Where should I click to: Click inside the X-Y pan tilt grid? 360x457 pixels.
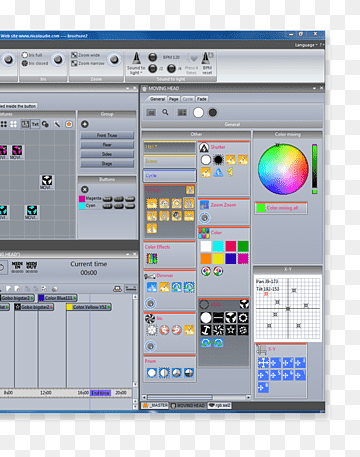coord(288,308)
